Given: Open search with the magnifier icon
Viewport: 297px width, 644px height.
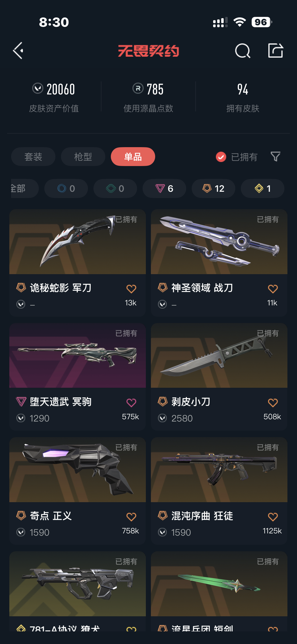Looking at the screenshot, I should (x=243, y=51).
